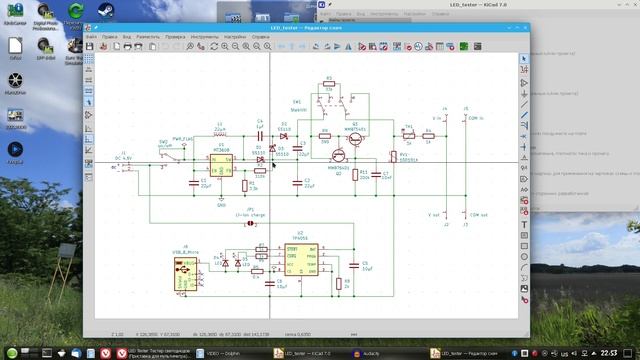640x360 pixels.
Task: Open schematic setup from the toolbar
Action: click(104, 47)
